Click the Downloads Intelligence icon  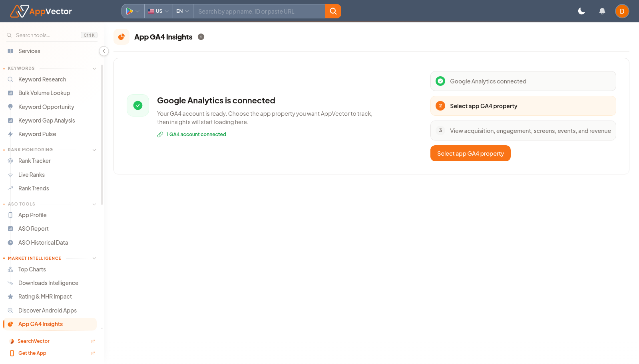10,283
